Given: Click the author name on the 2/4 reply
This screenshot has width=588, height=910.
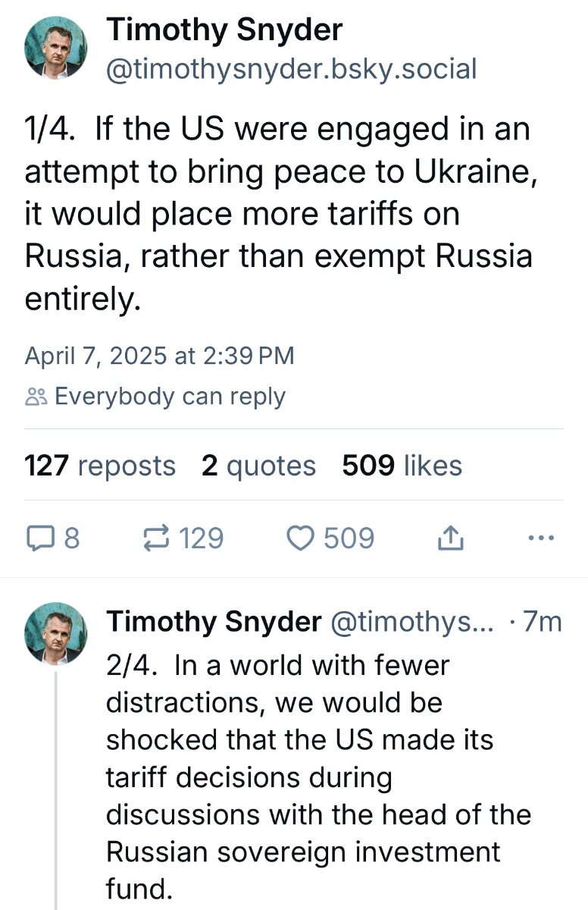Looking at the screenshot, I should click(x=214, y=622).
